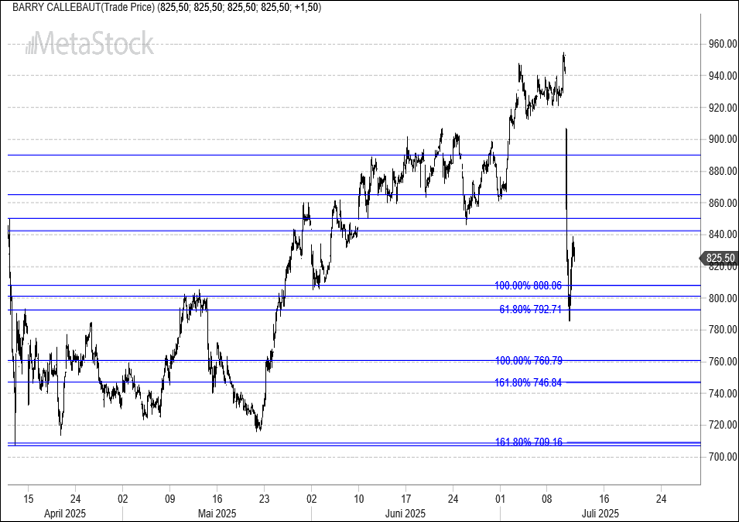
Task: Click date label 10 in Juni
Action: (x=358, y=498)
